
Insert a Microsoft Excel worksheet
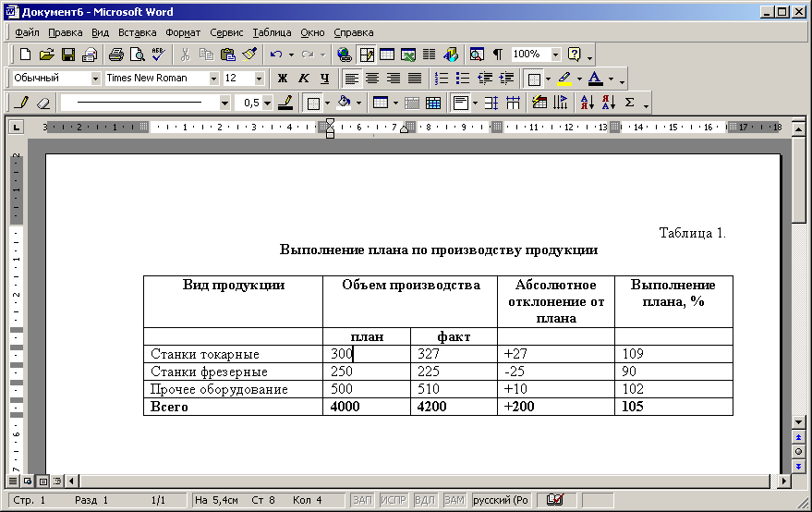(x=408, y=54)
